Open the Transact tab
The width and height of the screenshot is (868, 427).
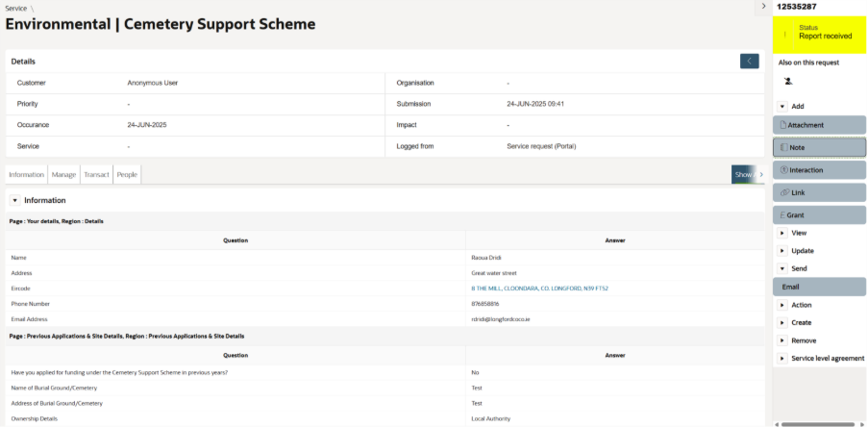96,174
